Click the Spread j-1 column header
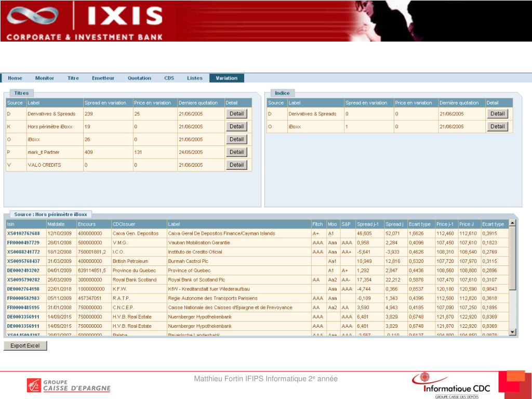The image size is (532, 399). point(369,224)
